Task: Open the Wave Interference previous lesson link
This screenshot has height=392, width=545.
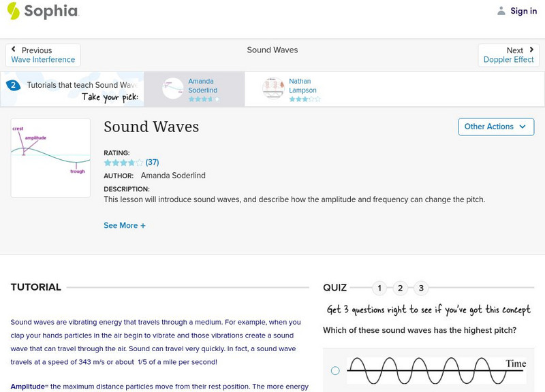Action: coord(43,60)
